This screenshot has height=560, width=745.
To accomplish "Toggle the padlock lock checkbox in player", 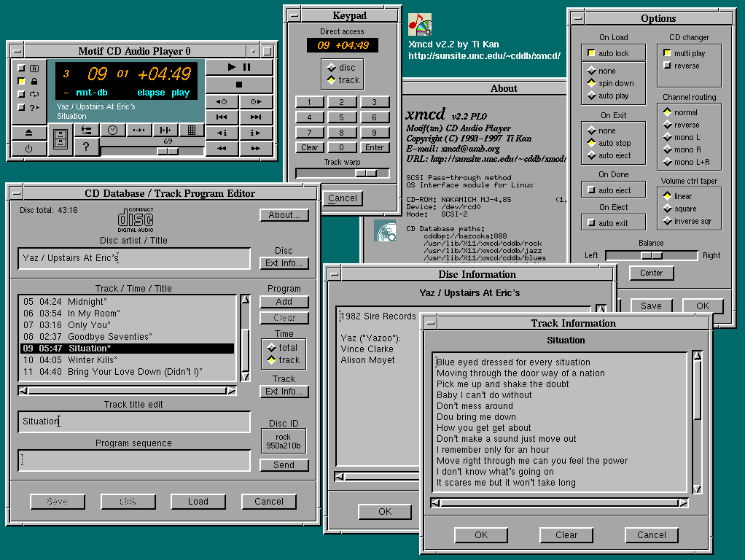I will [x=21, y=81].
